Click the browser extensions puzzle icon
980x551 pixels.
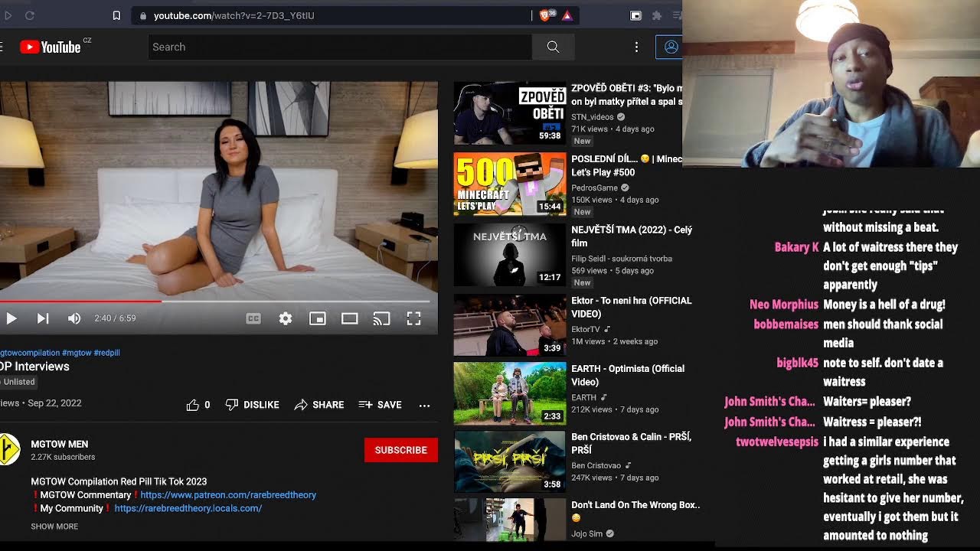[657, 15]
